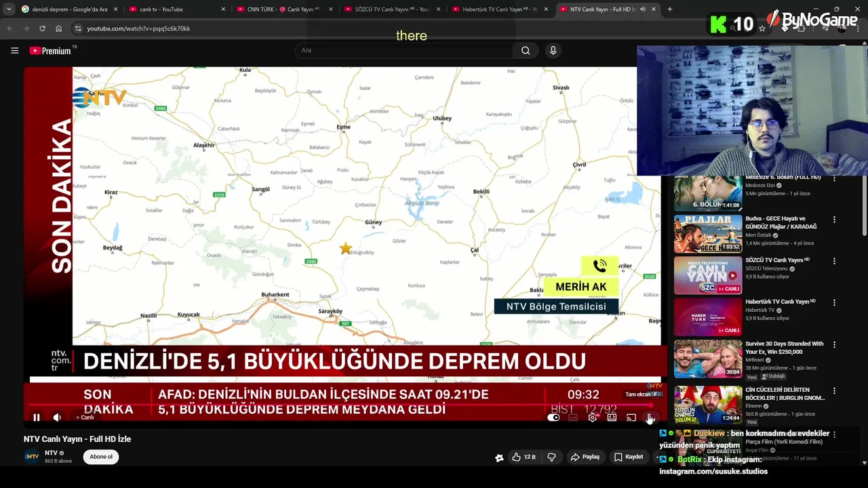Open YouTube hamburger guide menu
Image resolution: width=868 pixels, height=488 pixels.
[14, 50]
